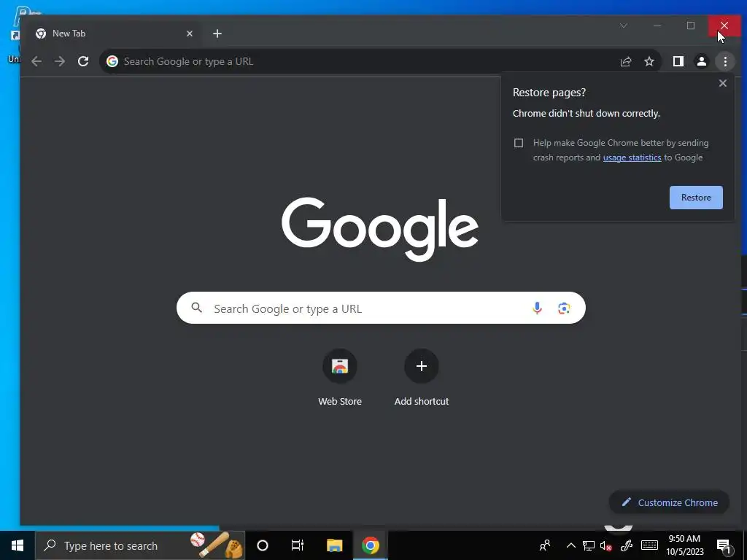Go back using the back arrow
This screenshot has height=560, width=747.
(36, 61)
